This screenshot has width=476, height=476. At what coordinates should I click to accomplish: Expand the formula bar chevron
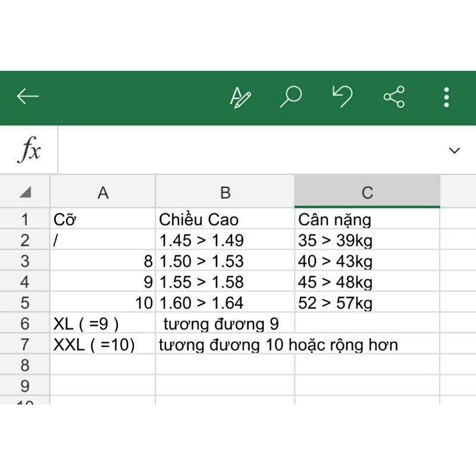[x=455, y=151]
